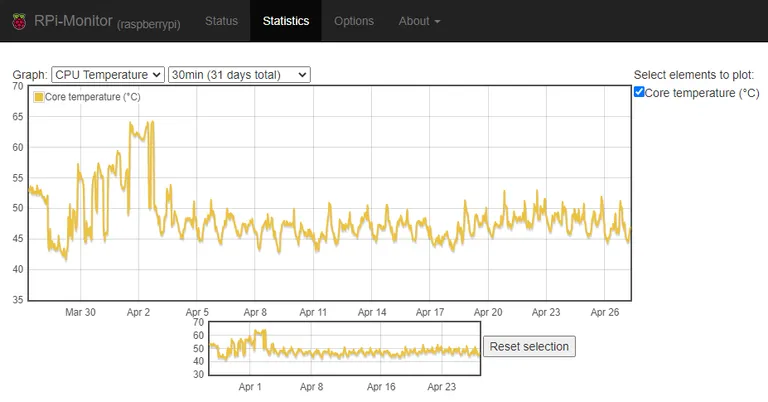Click the '65' y-axis value of the main chart
768x402 pixels.
18,117
